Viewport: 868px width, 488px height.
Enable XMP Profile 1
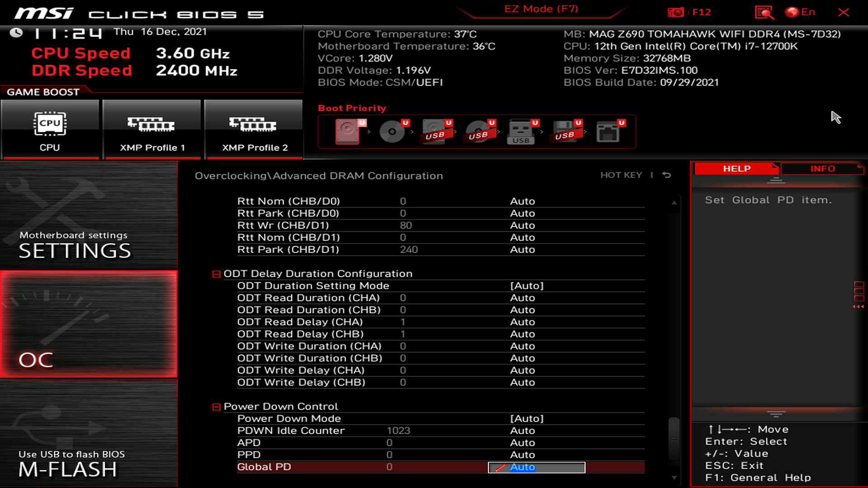point(152,130)
